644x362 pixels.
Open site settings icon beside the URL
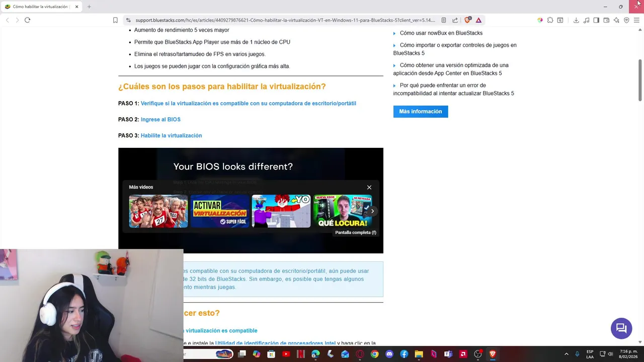[x=128, y=20]
